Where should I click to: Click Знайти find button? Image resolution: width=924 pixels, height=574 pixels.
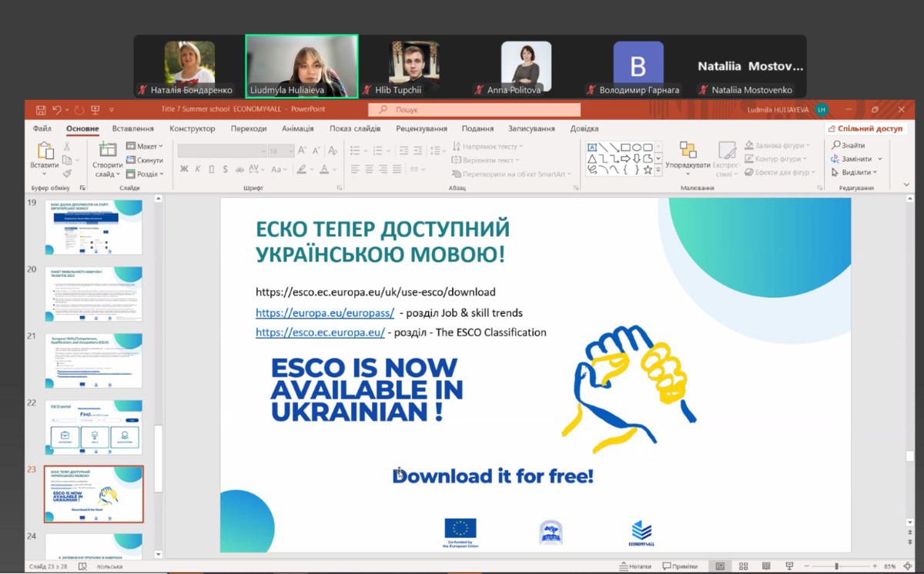[849, 145]
